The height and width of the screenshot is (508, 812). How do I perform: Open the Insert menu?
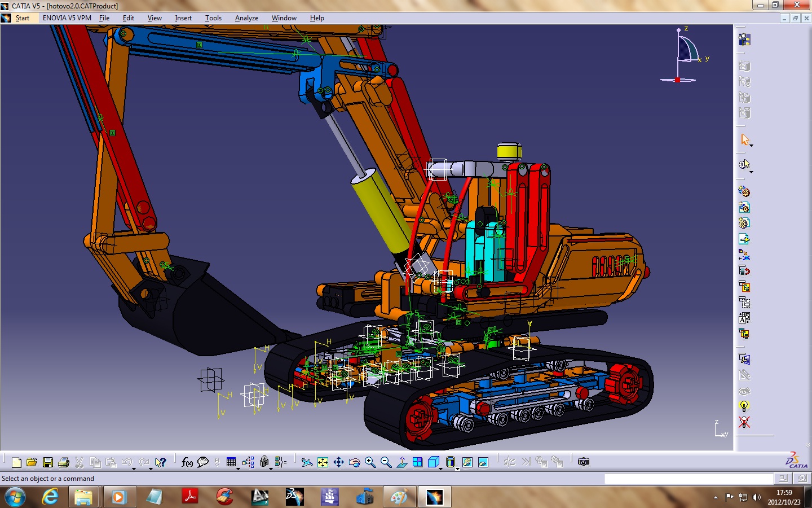point(183,18)
